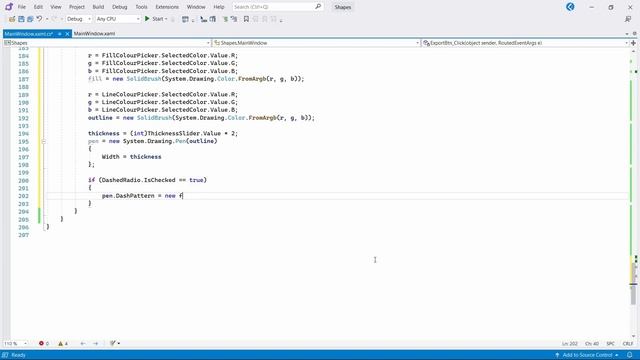Click the Search (Ctrl+Q) box

[278, 7]
